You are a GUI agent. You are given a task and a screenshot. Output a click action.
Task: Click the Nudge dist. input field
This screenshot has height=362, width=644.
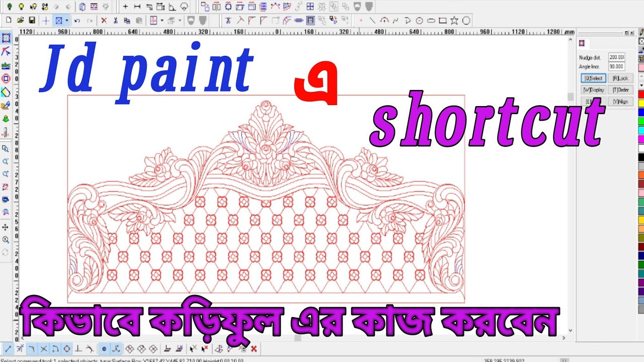(616, 57)
